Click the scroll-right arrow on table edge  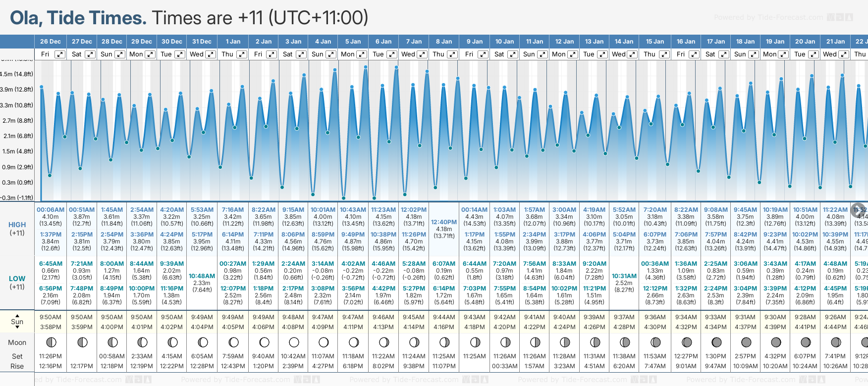[x=859, y=210]
